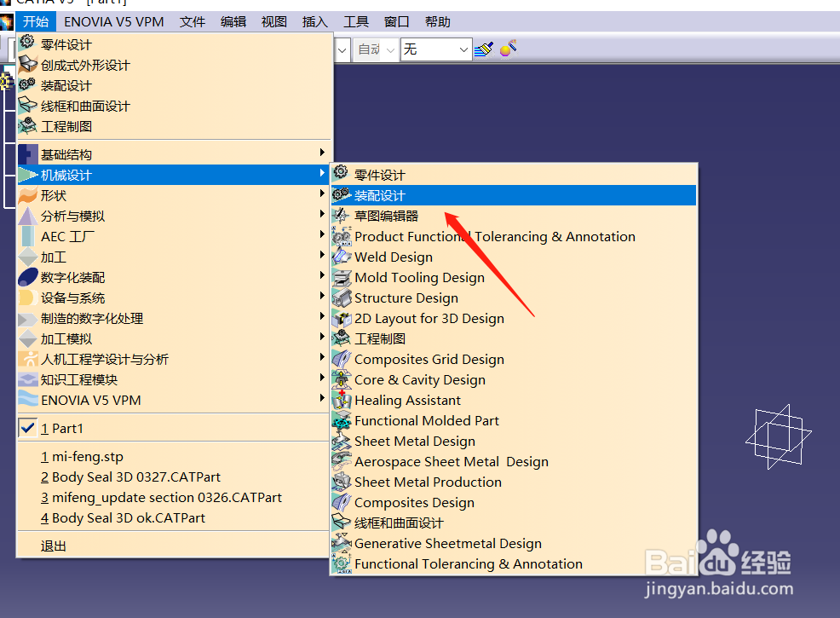Select 加工模拟 menu entry

[x=173, y=338]
